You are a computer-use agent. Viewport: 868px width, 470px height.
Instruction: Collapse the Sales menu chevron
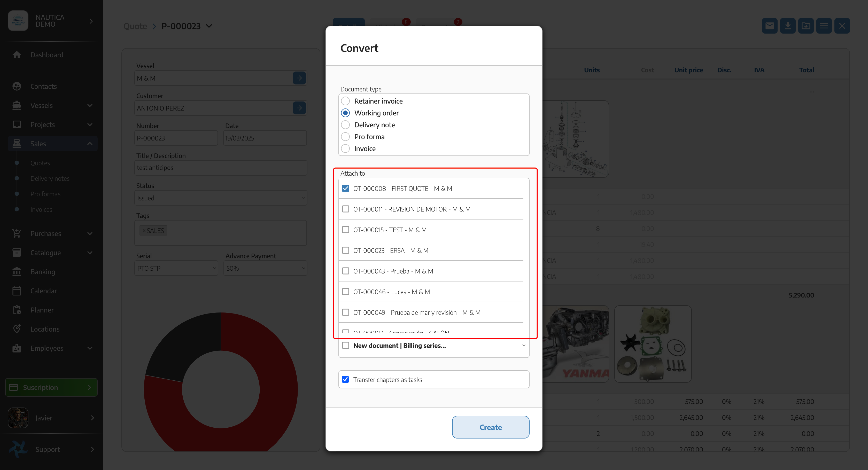(90, 144)
